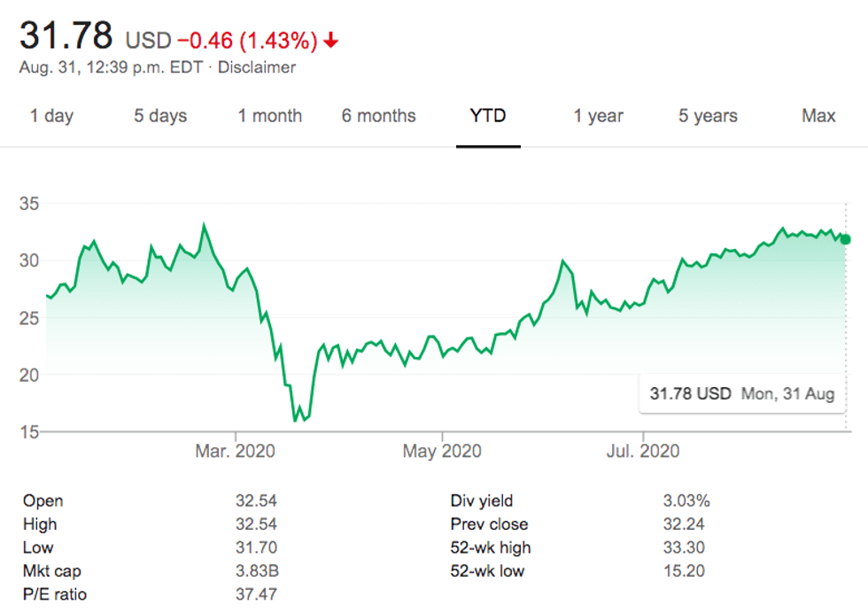Click the 31.78 USD price tooltip
This screenshot has width=868, height=613.
[x=741, y=394]
